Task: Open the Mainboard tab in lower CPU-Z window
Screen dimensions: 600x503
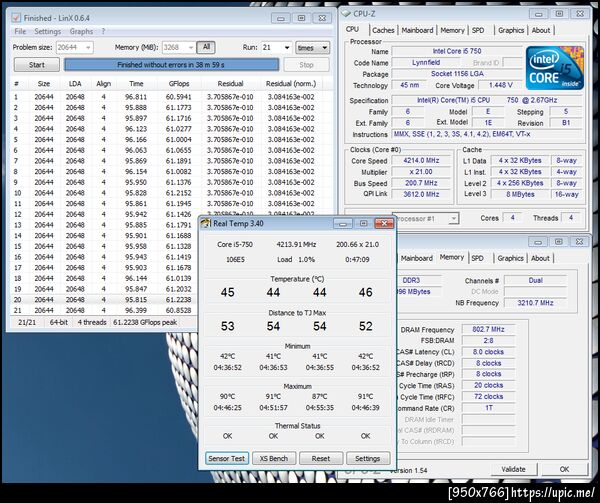Action: 416,258
